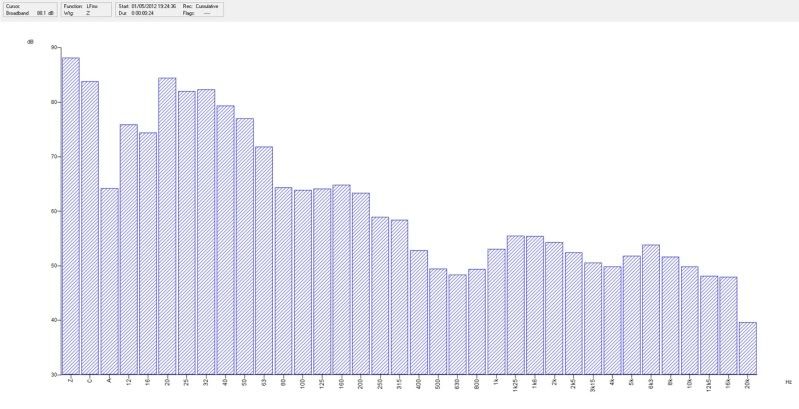The width and height of the screenshot is (799, 409).
Task: Select the 8k band bar
Action: (671, 315)
